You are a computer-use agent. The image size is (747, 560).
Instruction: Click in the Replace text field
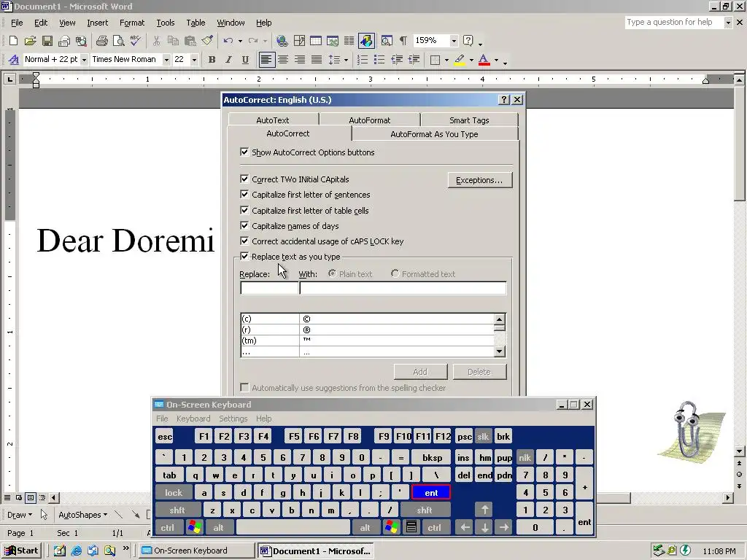pos(270,287)
